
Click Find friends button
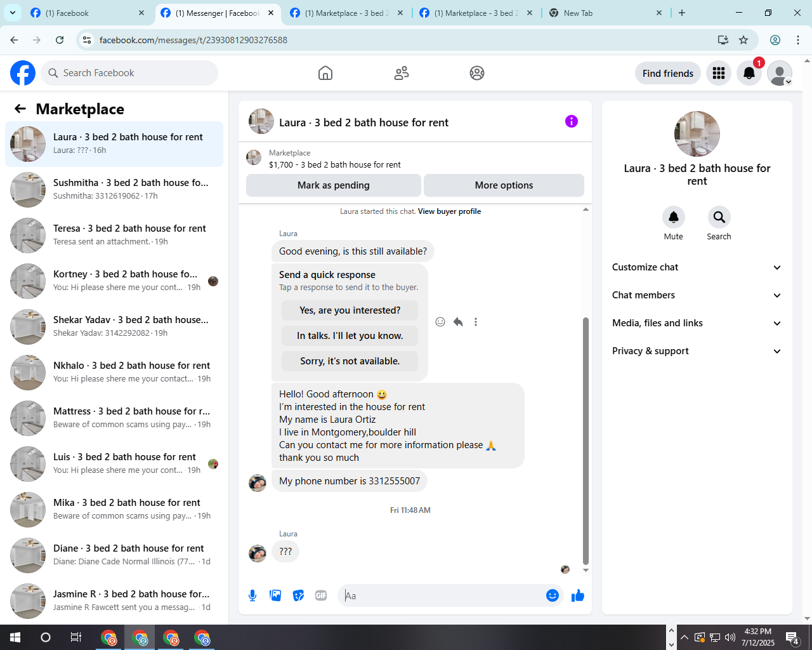668,73
